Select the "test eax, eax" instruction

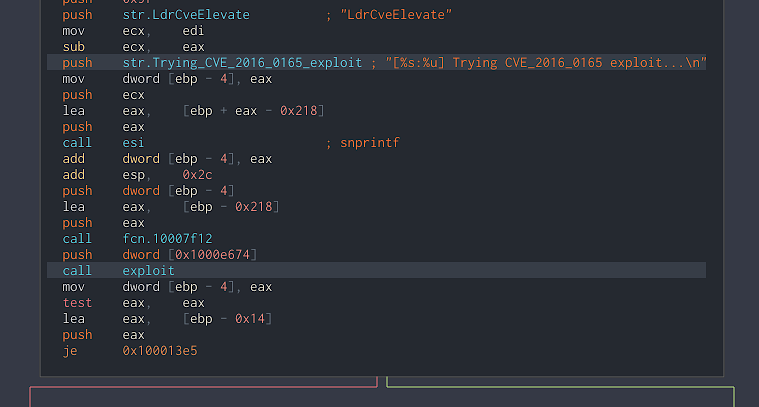[133, 303]
